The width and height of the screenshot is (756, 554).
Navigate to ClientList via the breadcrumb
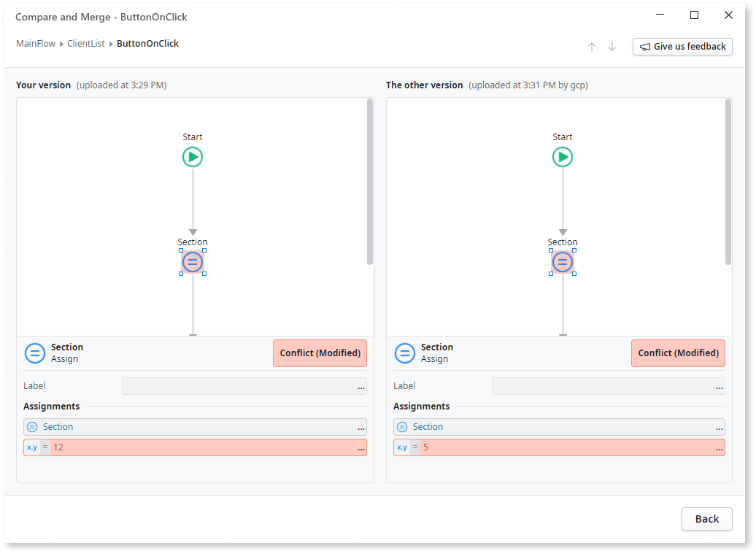85,43
